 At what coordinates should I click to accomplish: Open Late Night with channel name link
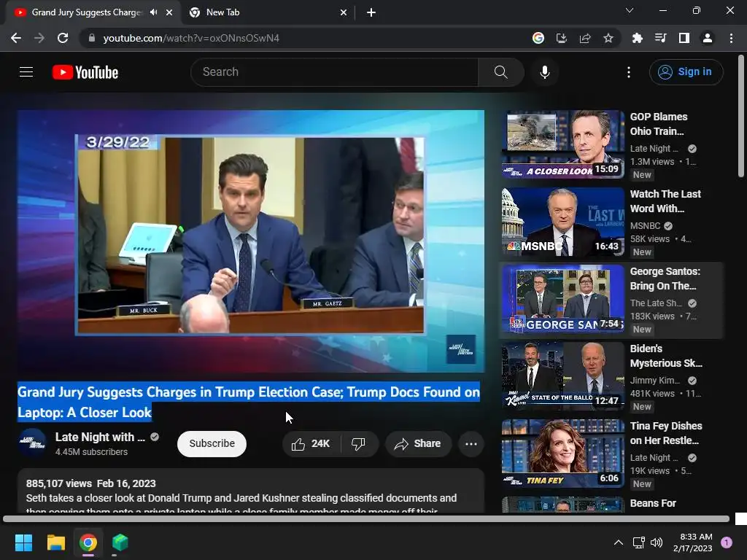[x=100, y=437]
